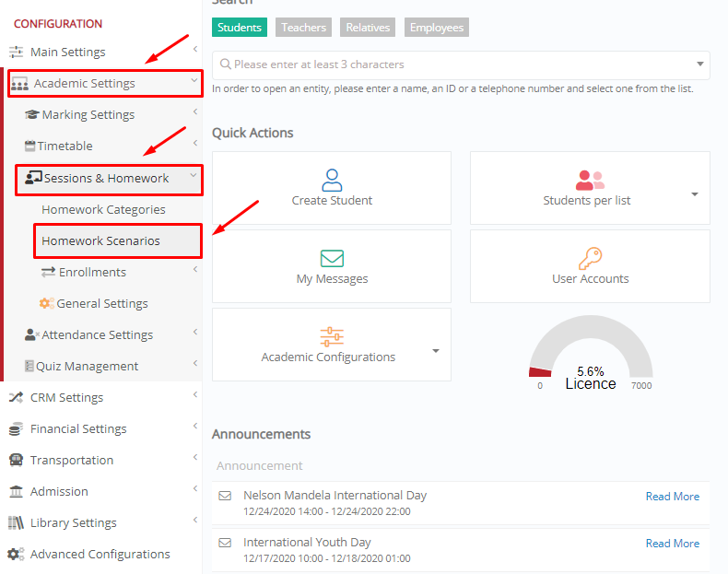Viewport: 728px width, 574px height.
Task: Click the Academic Settings people icon
Action: 19,84
